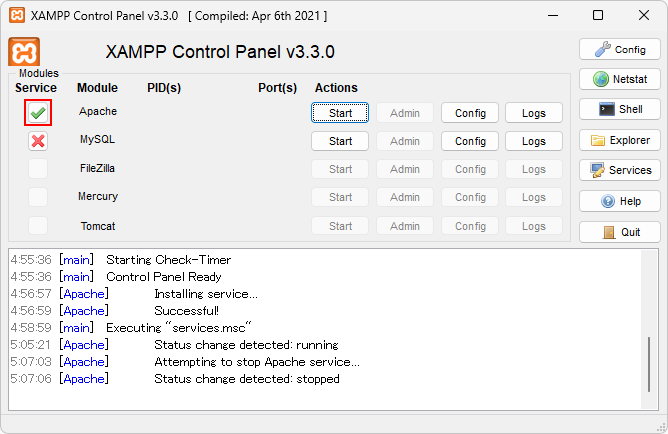The width and height of the screenshot is (668, 434).
Task: Click the log panel vertical scrollbar
Action: tap(649, 365)
